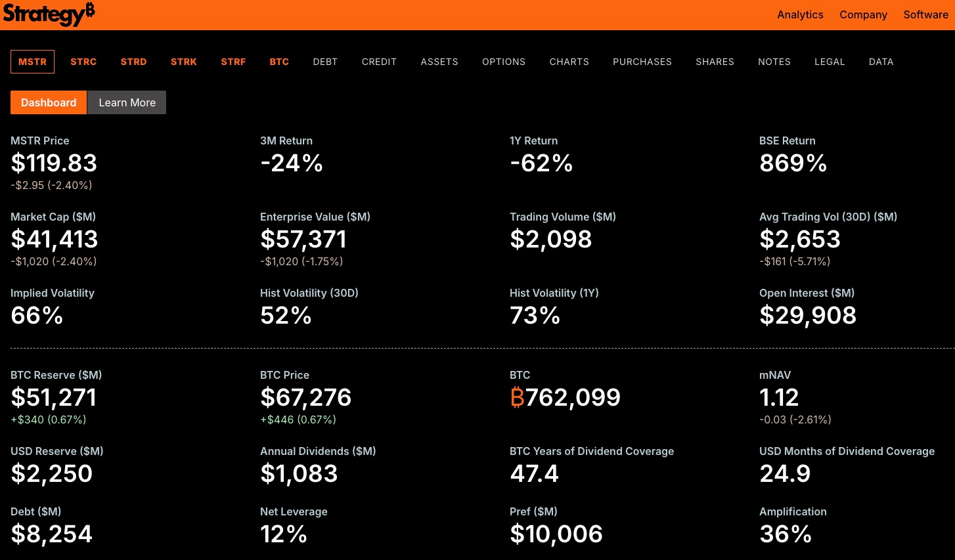Open the SHARES tab

[x=715, y=62]
